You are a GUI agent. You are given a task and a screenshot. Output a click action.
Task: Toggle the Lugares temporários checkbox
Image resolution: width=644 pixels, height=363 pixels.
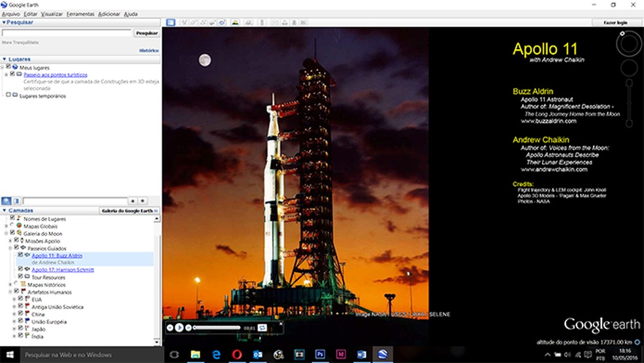tap(9, 94)
